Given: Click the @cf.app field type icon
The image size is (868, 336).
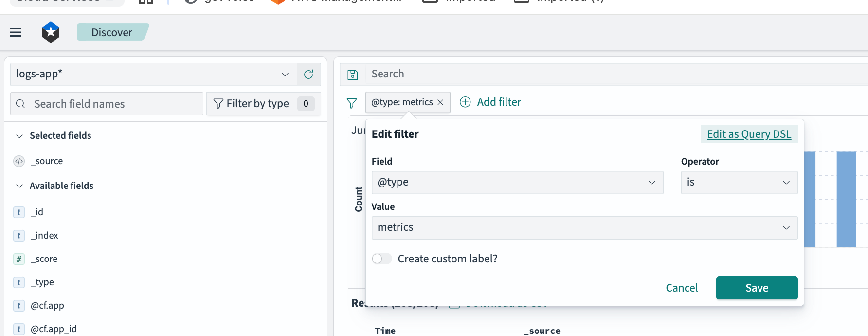Looking at the screenshot, I should point(18,305).
